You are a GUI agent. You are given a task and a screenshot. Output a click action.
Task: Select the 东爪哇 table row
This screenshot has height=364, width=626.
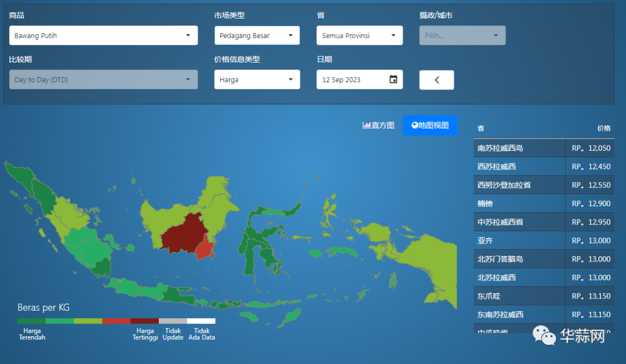pyautogui.click(x=544, y=296)
